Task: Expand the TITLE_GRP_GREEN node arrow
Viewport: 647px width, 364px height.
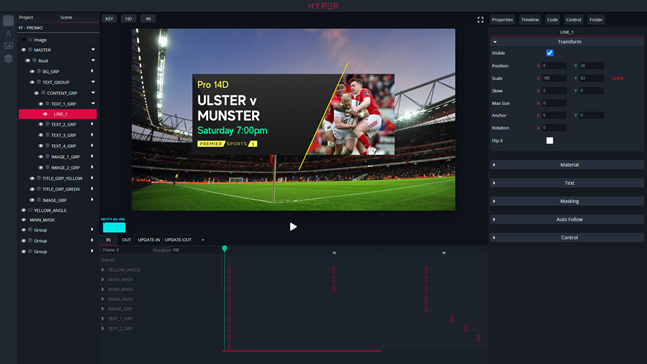Action: 92,189
